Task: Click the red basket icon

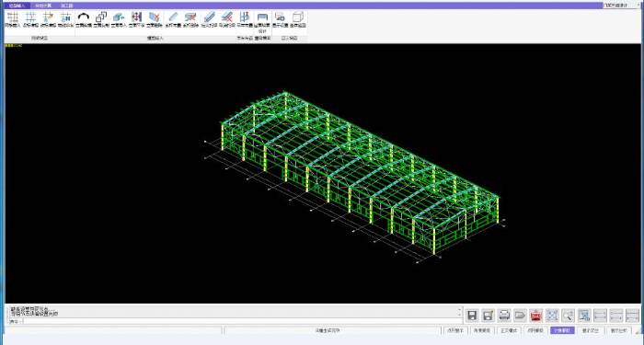Action: pos(536,316)
